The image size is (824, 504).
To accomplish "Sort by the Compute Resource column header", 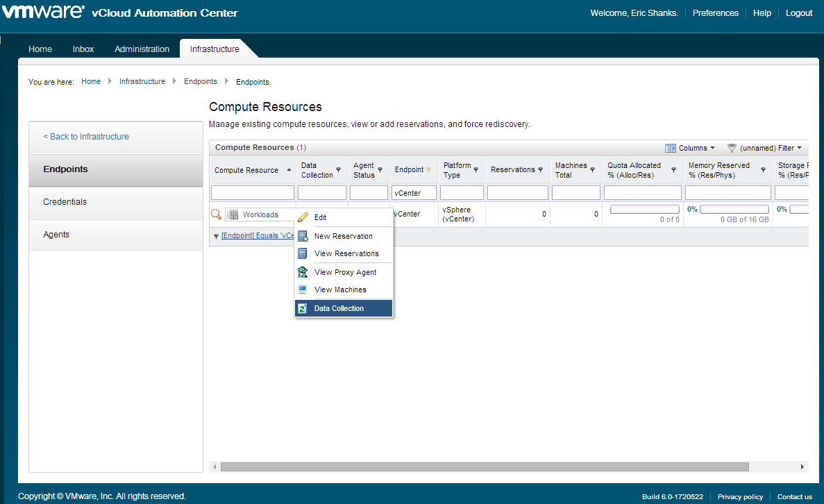I will (246, 170).
